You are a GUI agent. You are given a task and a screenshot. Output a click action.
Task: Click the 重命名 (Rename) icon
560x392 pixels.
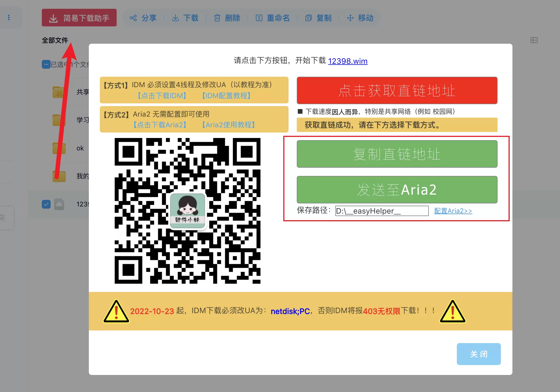point(259,18)
